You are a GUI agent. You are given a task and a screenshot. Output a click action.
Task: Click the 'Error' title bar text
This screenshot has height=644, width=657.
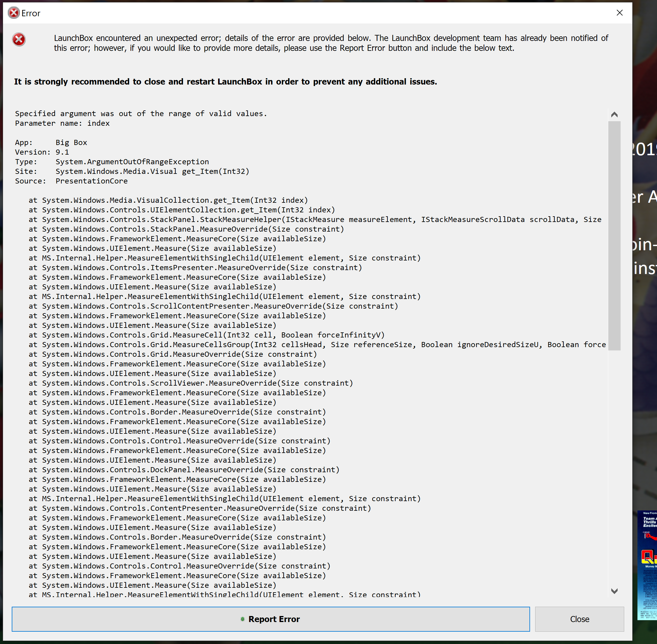coord(31,13)
